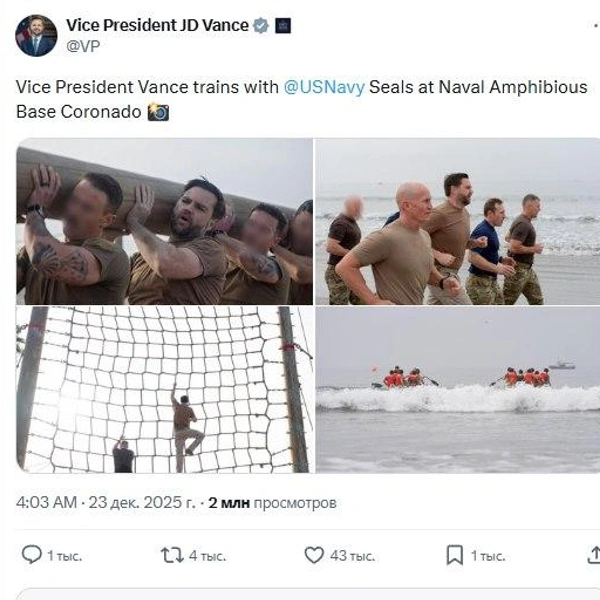Open the orange rafts in surf photo

tap(458, 390)
